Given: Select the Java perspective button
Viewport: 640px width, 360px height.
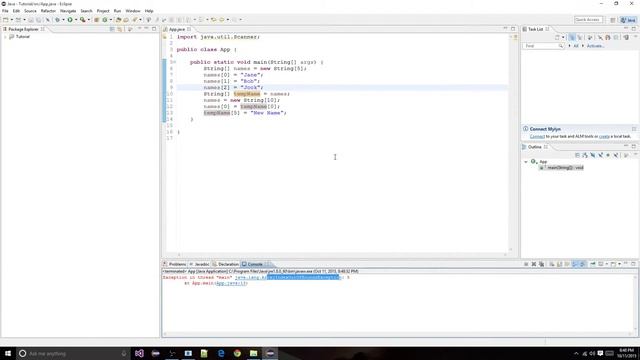Looking at the screenshot, I should pos(628,20).
